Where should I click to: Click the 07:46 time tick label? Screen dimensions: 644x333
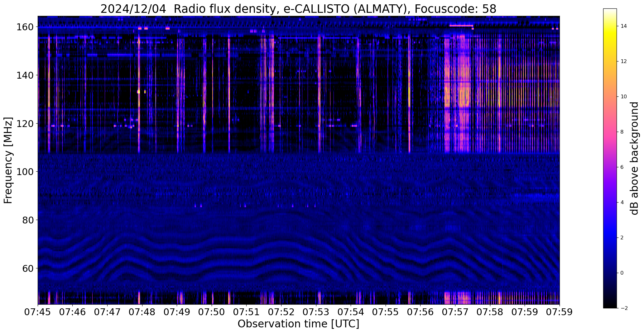(x=73, y=312)
